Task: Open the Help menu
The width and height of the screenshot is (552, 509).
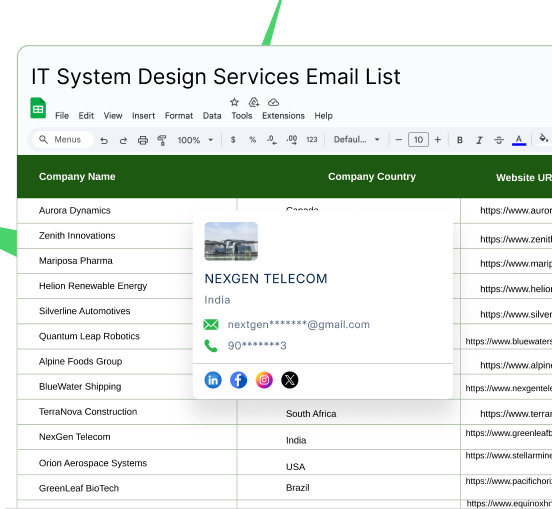Action: (x=324, y=116)
